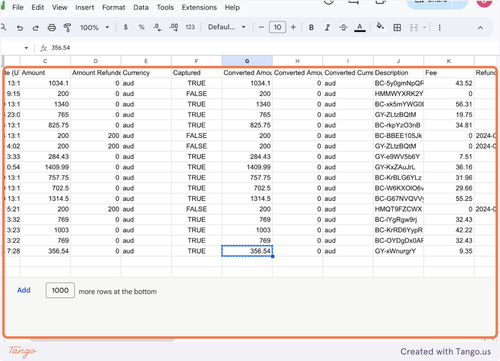Click the Print icon
Viewport: 500px width, 361px height.
point(51,28)
